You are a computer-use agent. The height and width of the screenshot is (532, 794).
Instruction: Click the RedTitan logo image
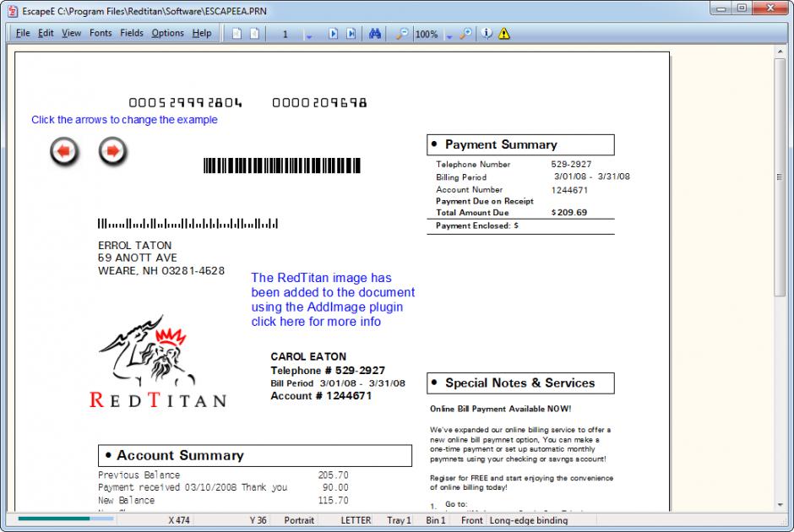click(157, 361)
